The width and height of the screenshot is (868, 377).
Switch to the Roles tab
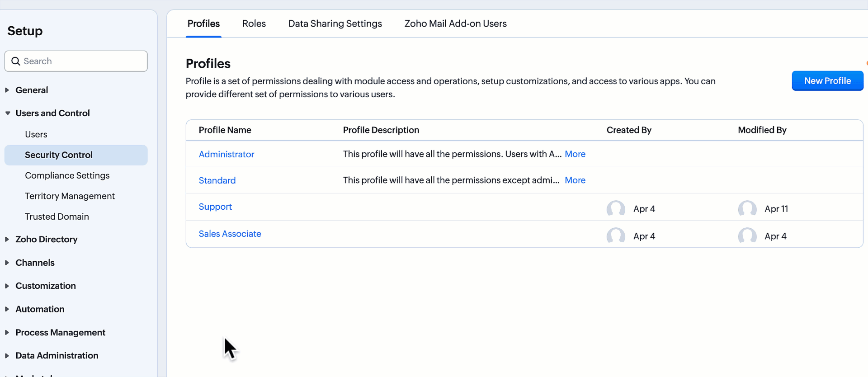pyautogui.click(x=254, y=24)
